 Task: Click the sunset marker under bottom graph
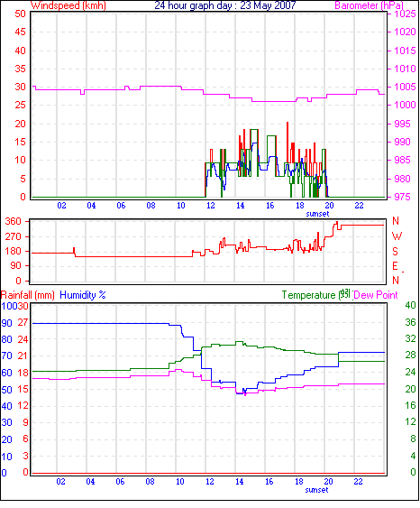(316, 490)
